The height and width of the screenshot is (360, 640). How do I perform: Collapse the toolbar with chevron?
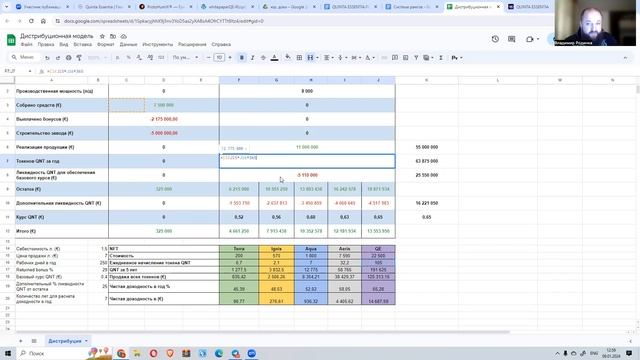(625, 58)
